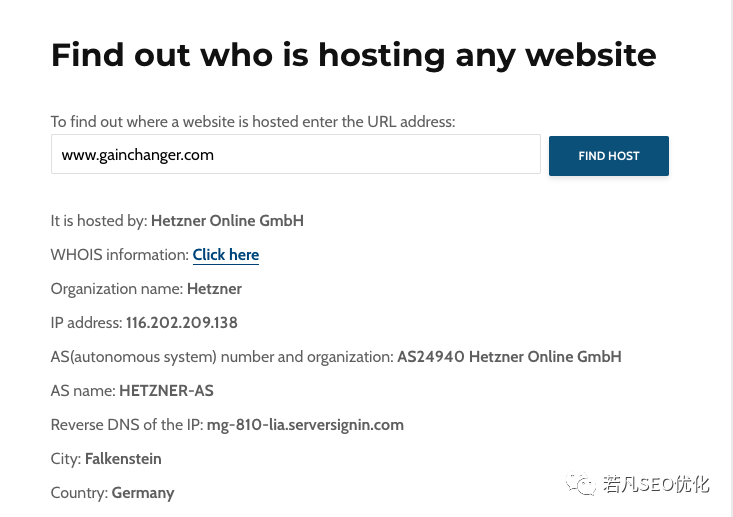Screen dimensions: 733x517
Task: Click the FIND HOST button
Action: pyautogui.click(x=608, y=156)
